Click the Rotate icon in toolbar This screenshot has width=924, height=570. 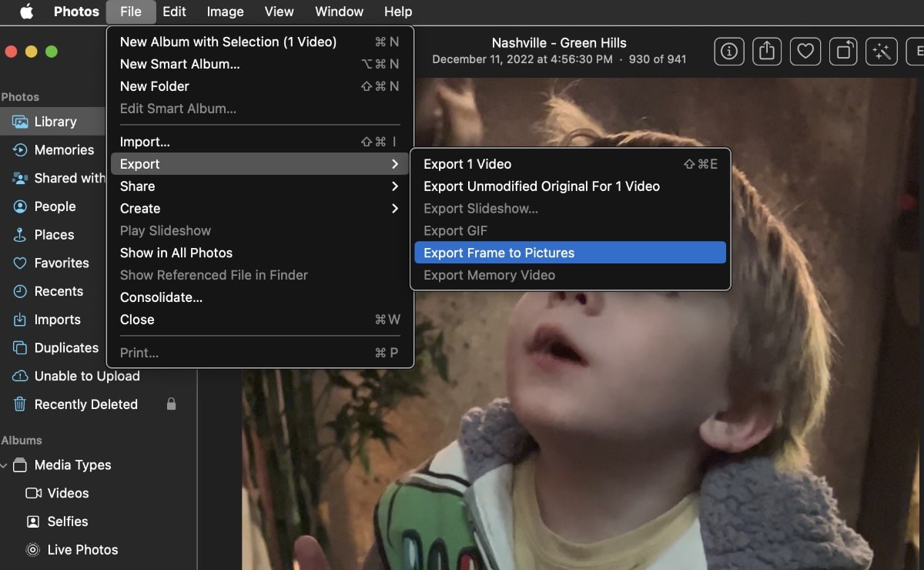(x=844, y=52)
